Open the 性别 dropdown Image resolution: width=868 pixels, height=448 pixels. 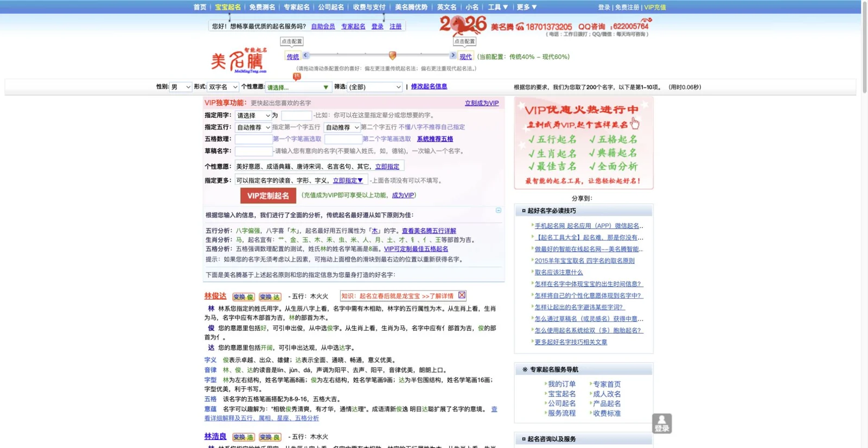click(181, 87)
